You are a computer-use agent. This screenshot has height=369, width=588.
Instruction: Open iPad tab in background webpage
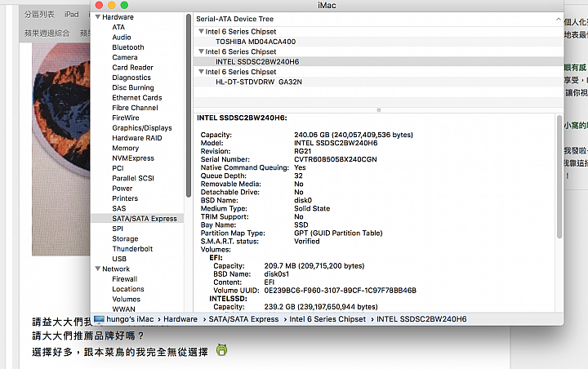(71, 14)
